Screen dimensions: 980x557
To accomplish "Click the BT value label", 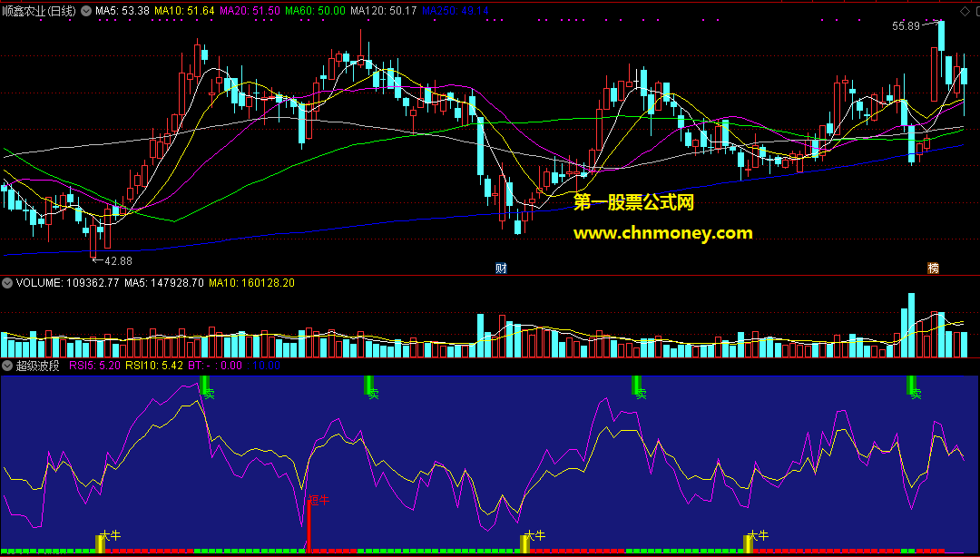I will [x=215, y=366].
